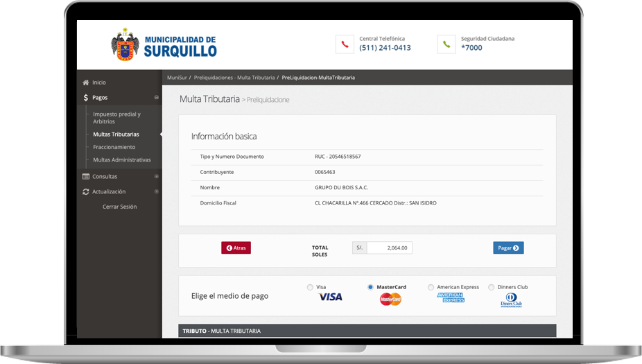The height and width of the screenshot is (364, 642).
Task: Select the American Express radio button
Action: click(431, 287)
